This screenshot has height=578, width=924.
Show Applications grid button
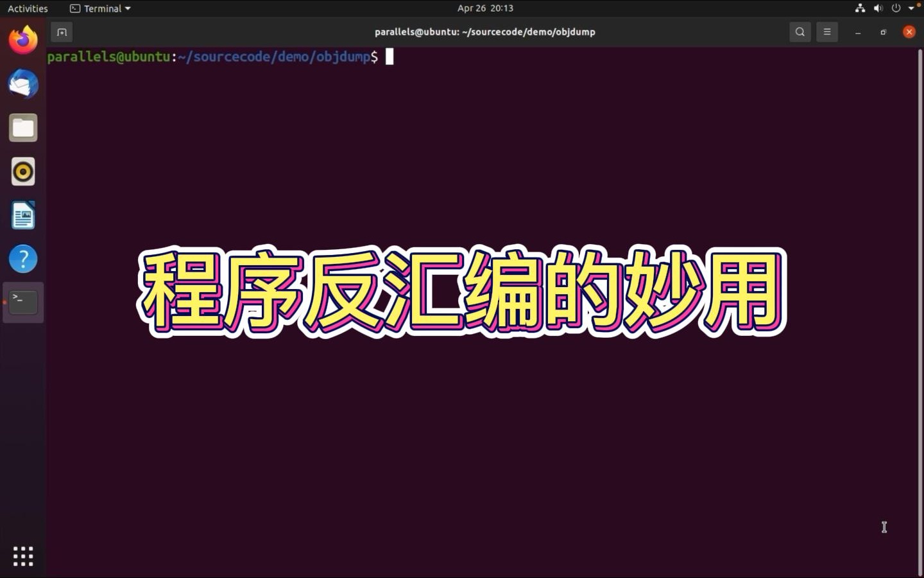point(23,556)
